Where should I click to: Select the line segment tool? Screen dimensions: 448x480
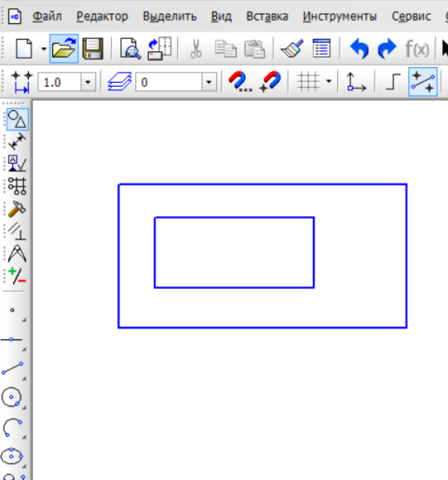pos(12,368)
